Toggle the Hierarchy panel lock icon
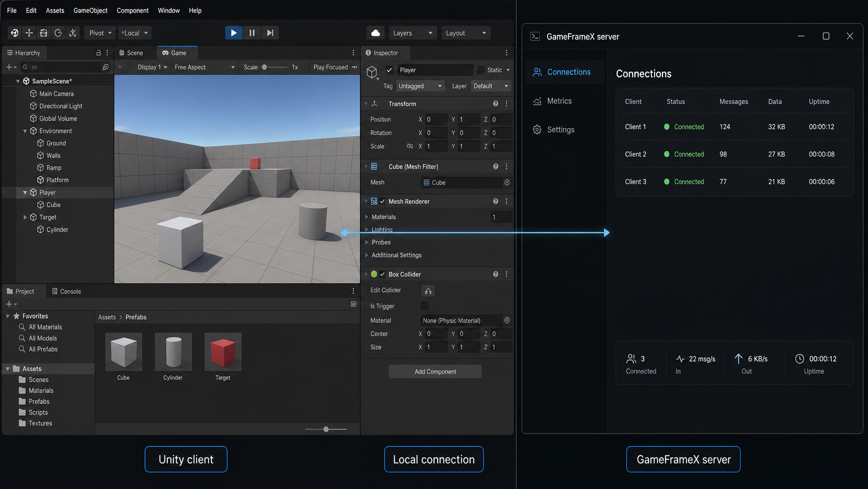Viewport: 868px width, 489px height. pos(99,53)
